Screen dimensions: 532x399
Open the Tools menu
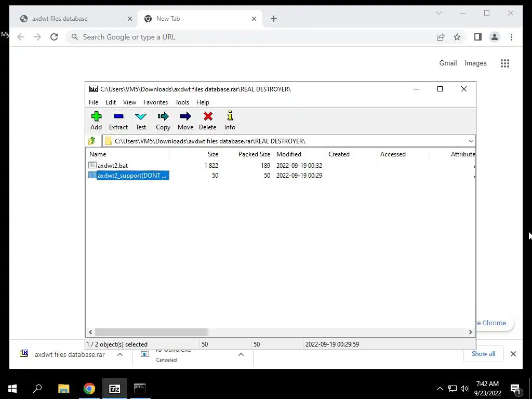182,102
